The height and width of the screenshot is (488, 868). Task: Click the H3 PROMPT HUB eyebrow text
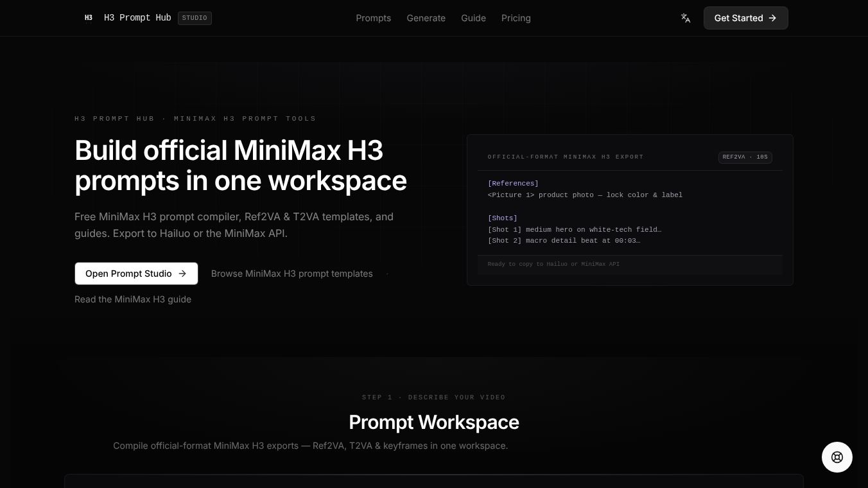point(195,118)
